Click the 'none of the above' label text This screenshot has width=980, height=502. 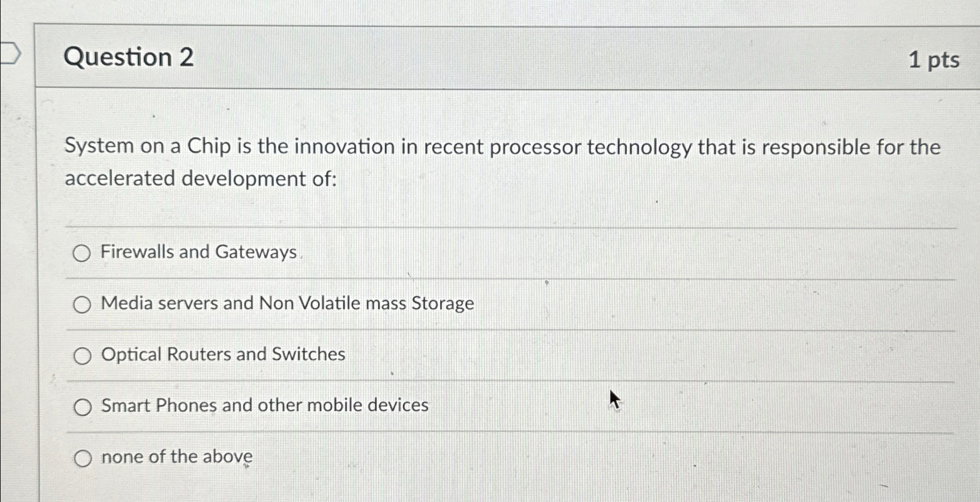pyautogui.click(x=177, y=457)
